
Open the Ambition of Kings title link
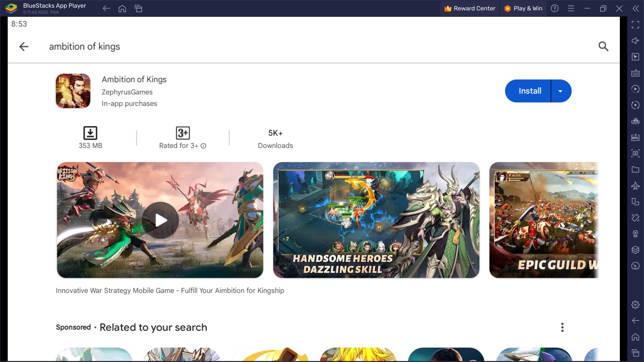click(134, 79)
